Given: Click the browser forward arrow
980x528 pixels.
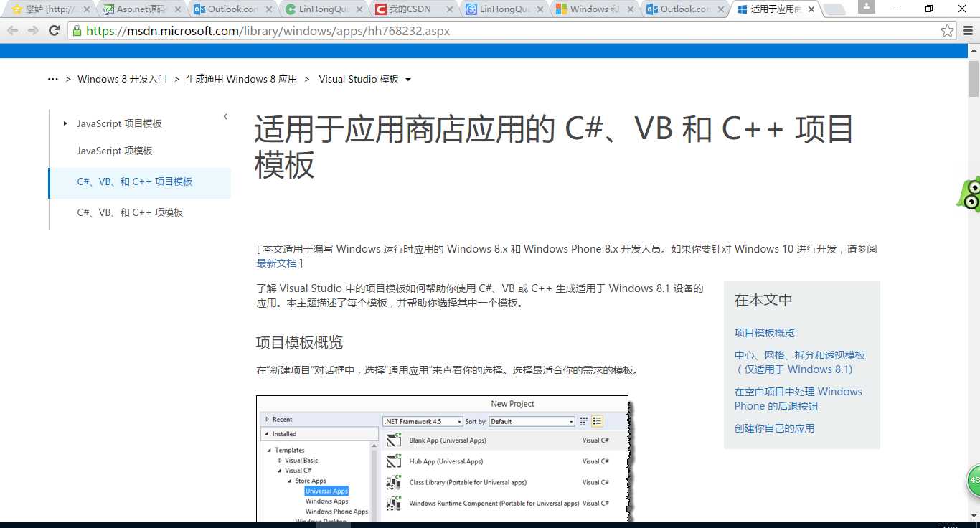Looking at the screenshot, I should tap(34, 31).
